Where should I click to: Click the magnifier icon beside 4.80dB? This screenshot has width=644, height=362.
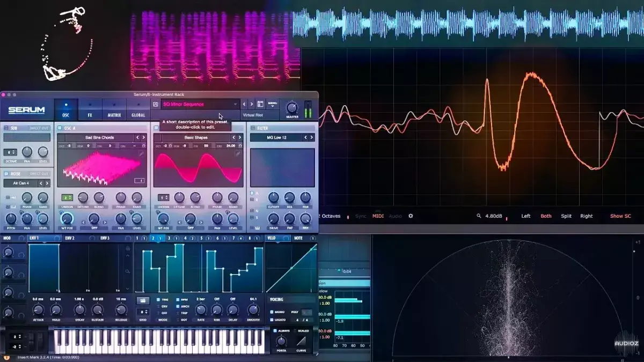click(479, 216)
